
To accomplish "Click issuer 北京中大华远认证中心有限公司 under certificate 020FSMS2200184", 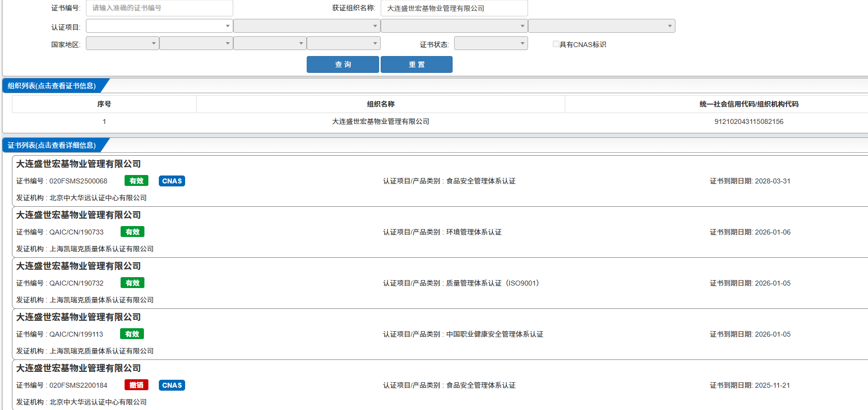I will (98, 402).
